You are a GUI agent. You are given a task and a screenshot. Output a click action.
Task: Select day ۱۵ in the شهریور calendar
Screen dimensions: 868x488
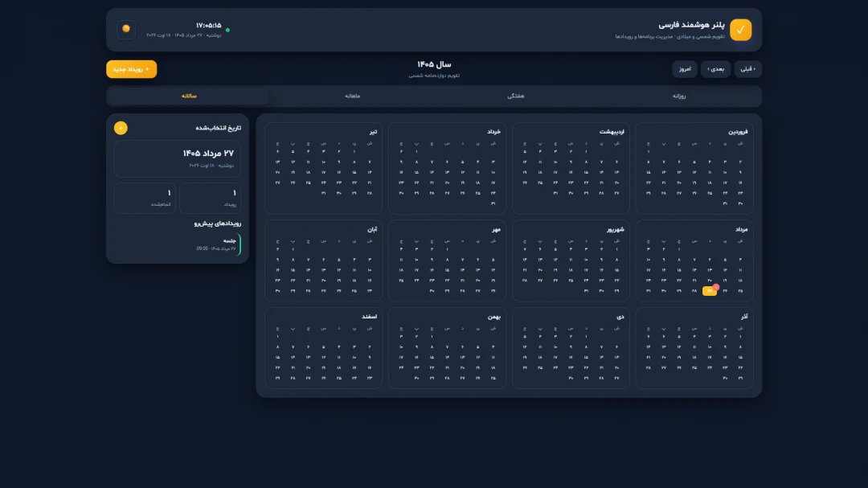click(x=616, y=270)
